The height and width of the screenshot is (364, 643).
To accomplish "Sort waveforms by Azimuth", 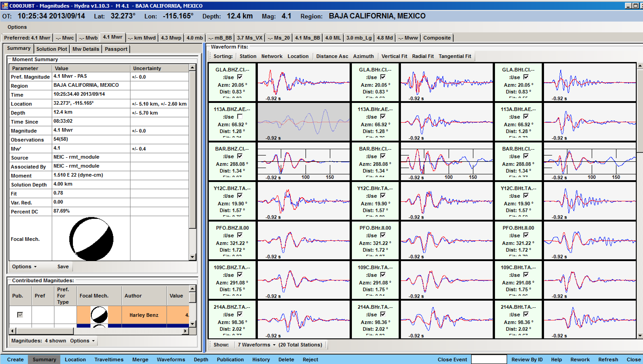I will pos(363,56).
